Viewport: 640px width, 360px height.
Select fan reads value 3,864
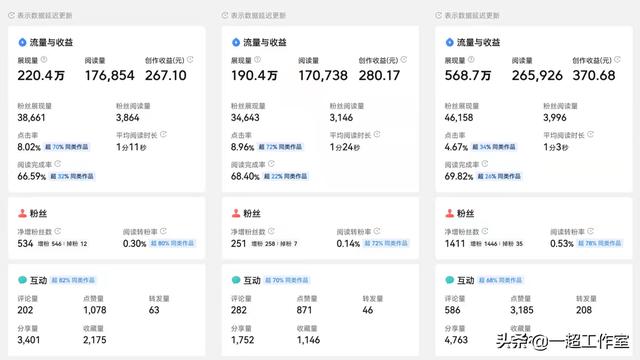128,118
